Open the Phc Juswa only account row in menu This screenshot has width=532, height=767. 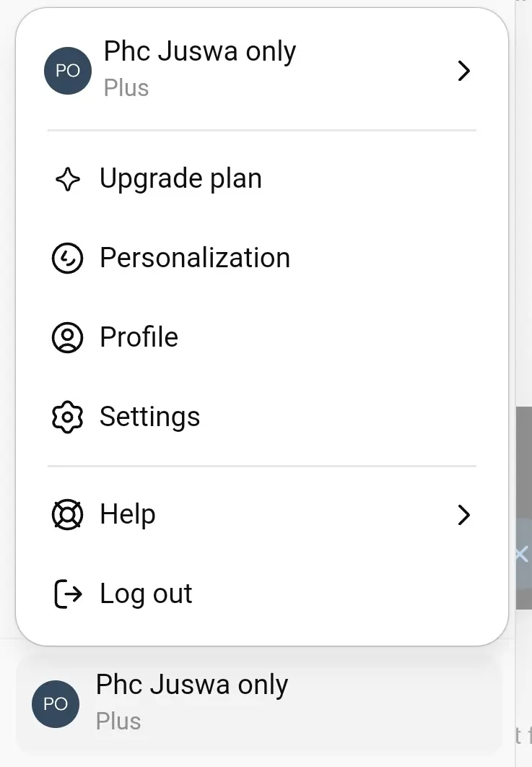(262, 71)
